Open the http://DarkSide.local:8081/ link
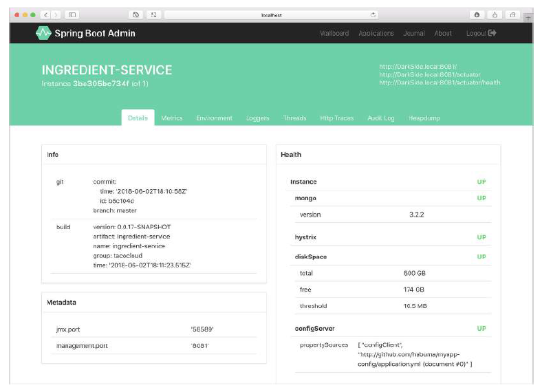This screenshot has width=542, height=392. click(x=418, y=67)
